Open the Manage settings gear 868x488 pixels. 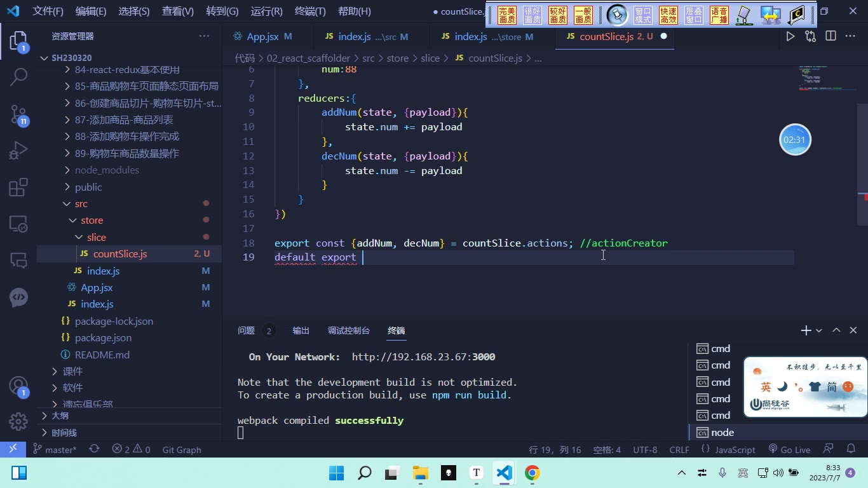[x=18, y=421]
